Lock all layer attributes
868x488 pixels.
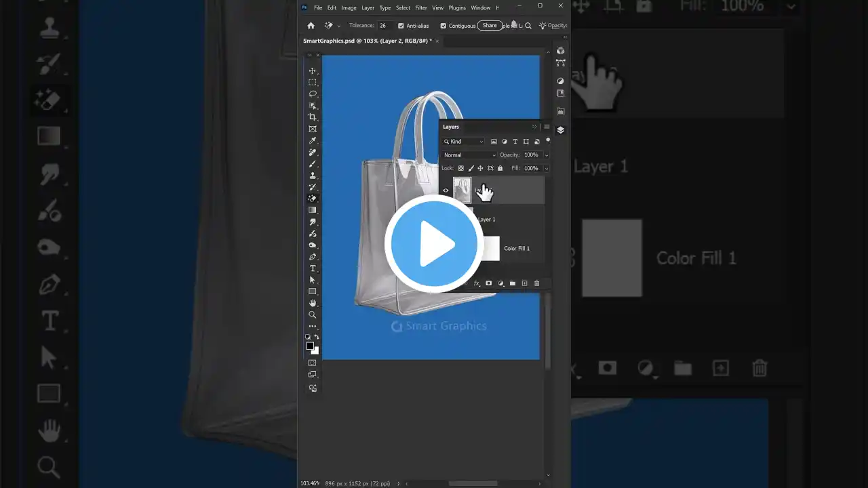500,168
